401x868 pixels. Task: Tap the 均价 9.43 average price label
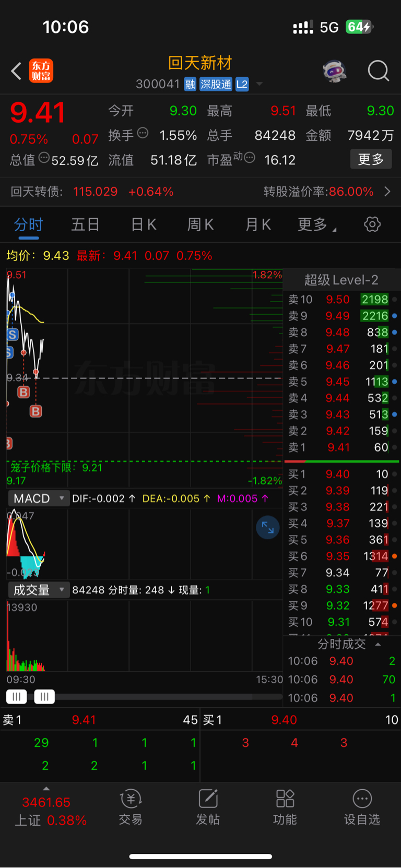(38, 256)
